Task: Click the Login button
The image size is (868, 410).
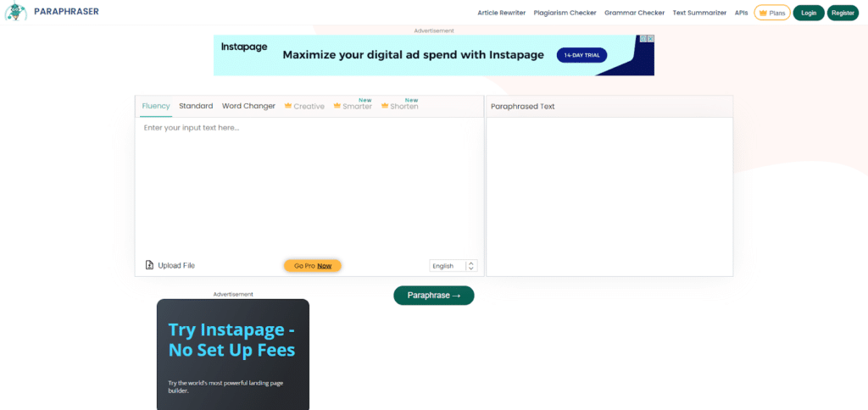Action: (x=809, y=13)
